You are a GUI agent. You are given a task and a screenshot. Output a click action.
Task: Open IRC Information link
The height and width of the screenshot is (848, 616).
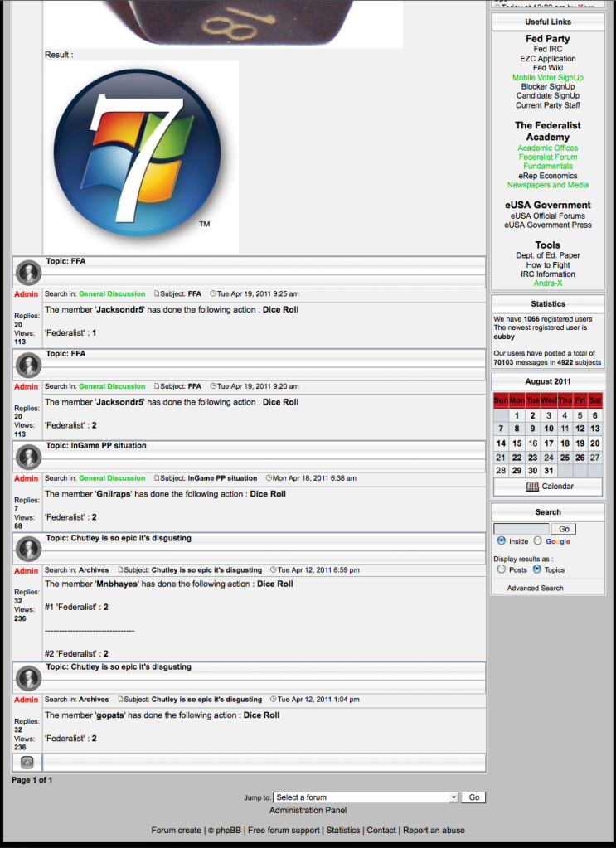click(x=548, y=274)
